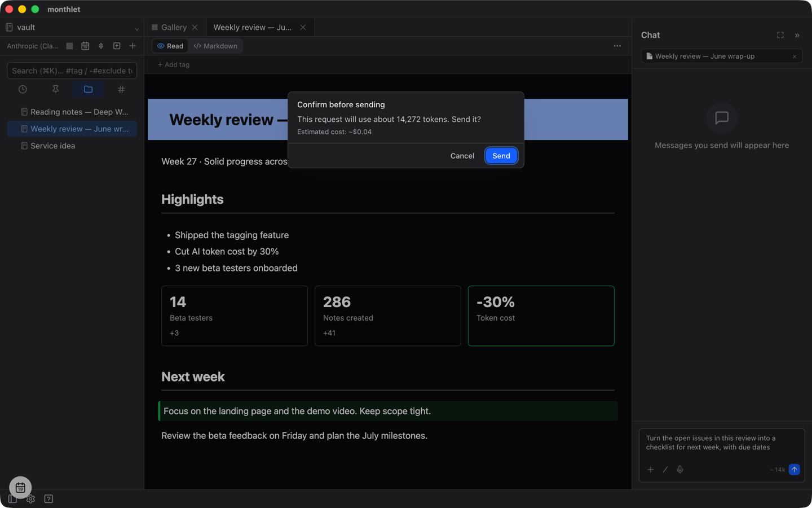Viewport: 812px width, 508px height.
Task: Switch to Read mode
Action: [x=170, y=46]
